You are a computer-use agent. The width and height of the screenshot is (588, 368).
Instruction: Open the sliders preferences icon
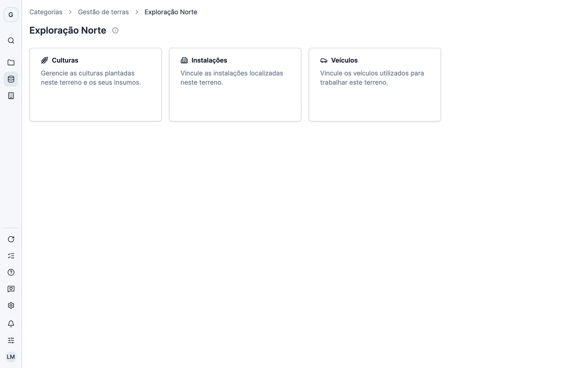coord(11,340)
